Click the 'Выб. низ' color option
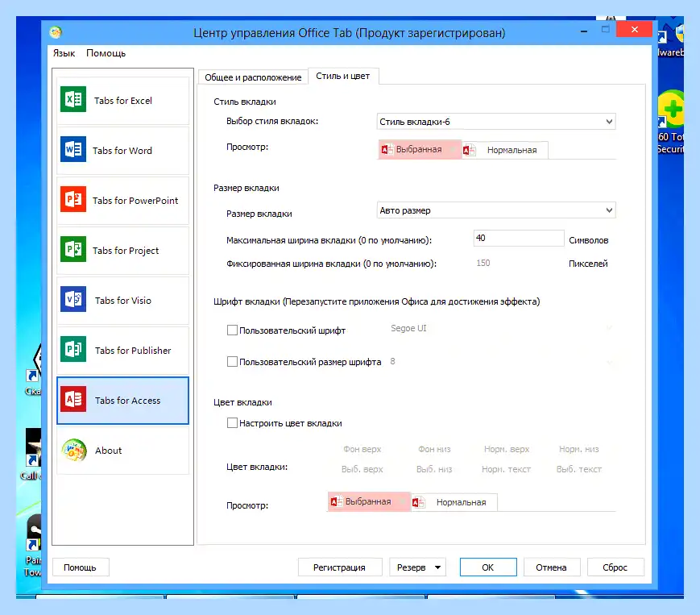700x615 pixels. [434, 469]
